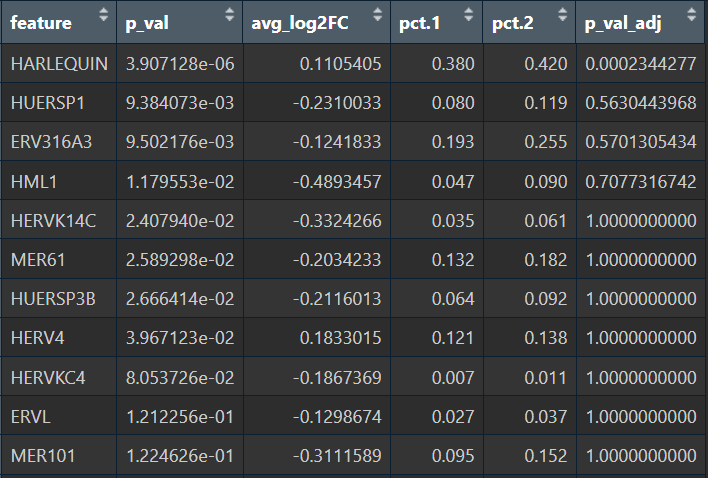Click the ERV316A3 feature cell
The height and width of the screenshot is (478, 708).
coord(51,143)
